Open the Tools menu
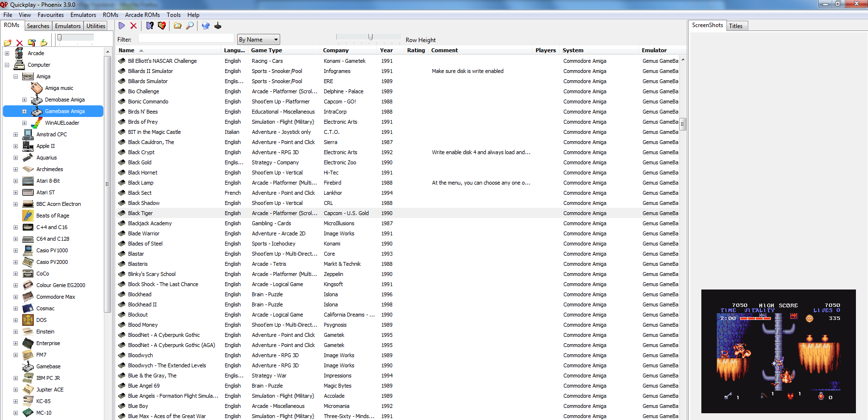Screen dimensions: 868x420 pyautogui.click(x=173, y=15)
